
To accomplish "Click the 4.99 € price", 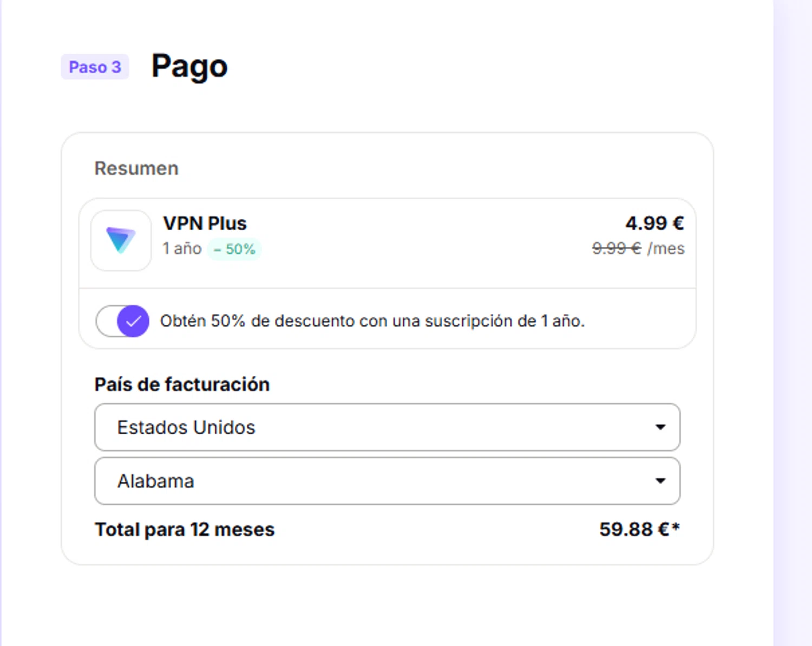I will [654, 223].
